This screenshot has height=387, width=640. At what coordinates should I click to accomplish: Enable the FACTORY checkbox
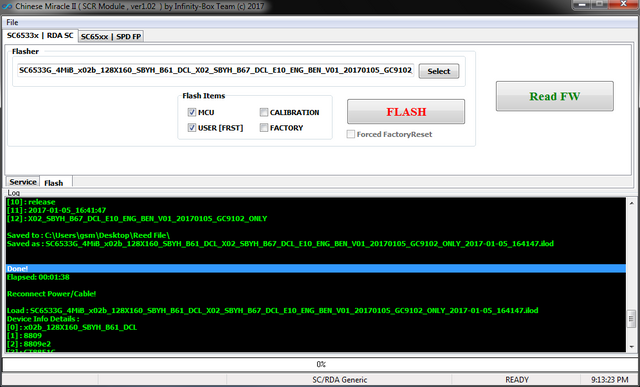point(264,128)
